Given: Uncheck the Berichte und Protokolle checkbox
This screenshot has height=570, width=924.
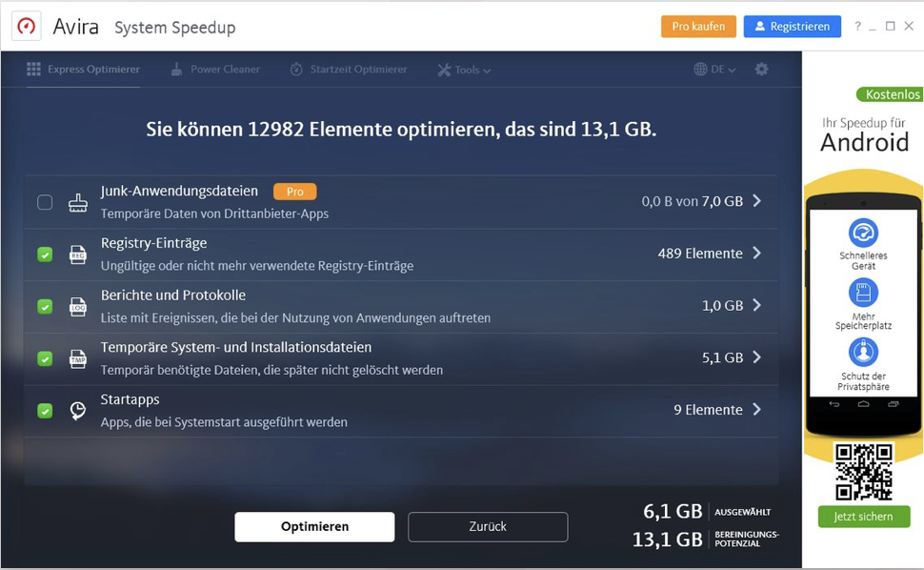Looking at the screenshot, I should tap(45, 307).
